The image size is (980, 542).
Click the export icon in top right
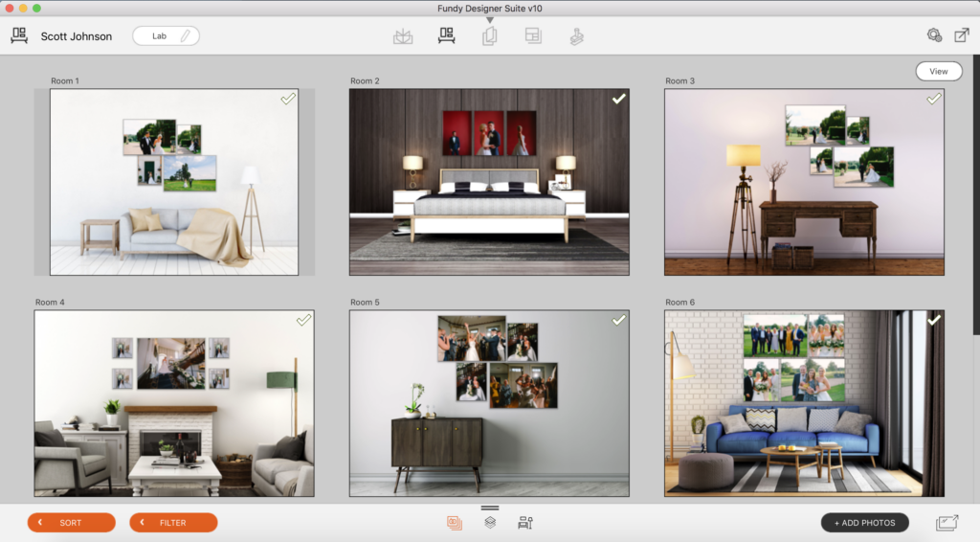[961, 35]
